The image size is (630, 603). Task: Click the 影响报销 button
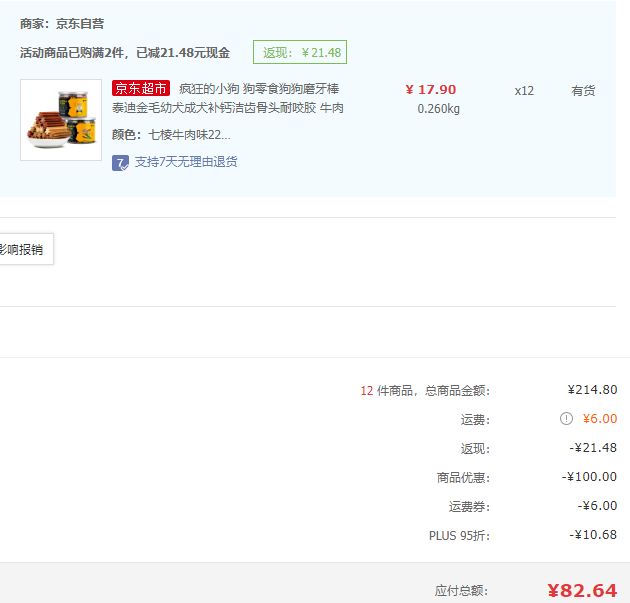(x=25, y=249)
